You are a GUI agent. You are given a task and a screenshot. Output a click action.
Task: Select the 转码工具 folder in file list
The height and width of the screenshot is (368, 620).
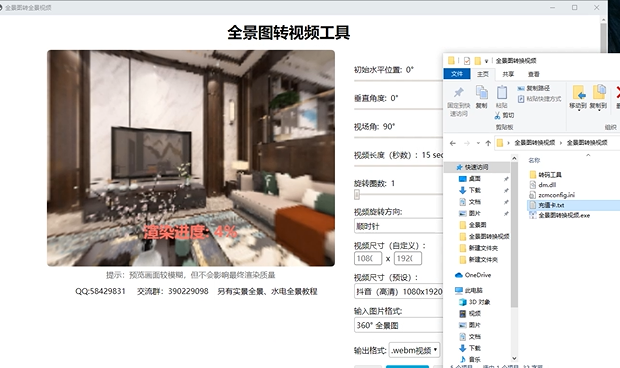550,174
